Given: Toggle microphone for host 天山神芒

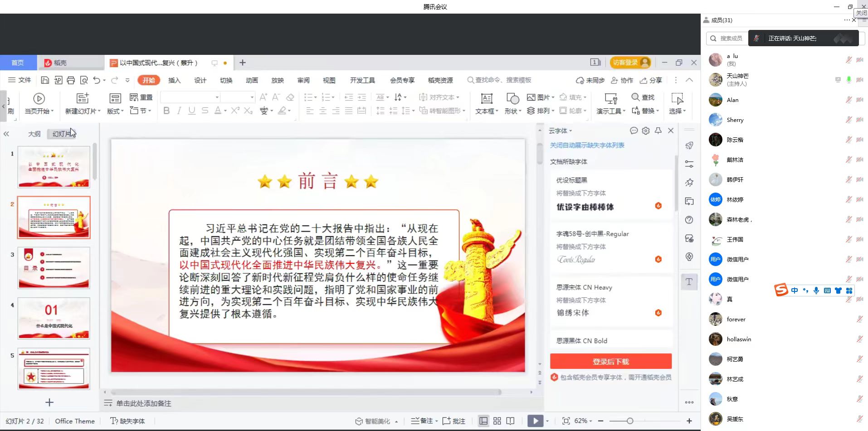Looking at the screenshot, I should click(848, 80).
